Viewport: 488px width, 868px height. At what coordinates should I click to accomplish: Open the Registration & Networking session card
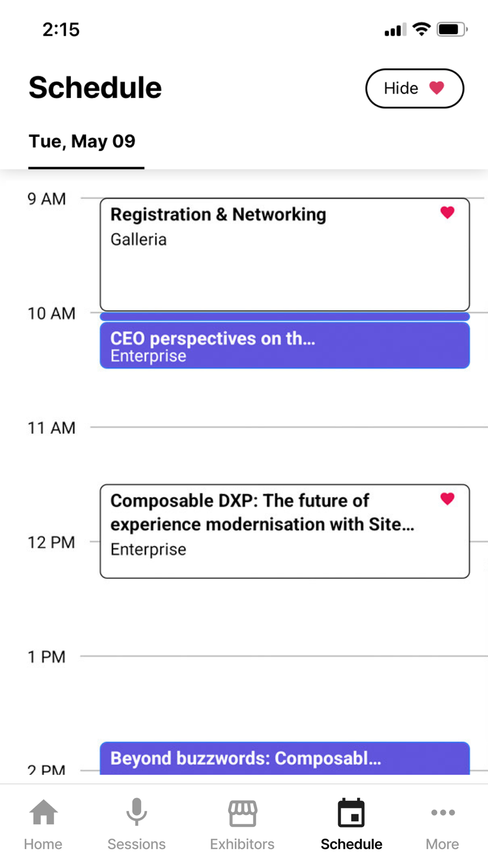click(285, 254)
